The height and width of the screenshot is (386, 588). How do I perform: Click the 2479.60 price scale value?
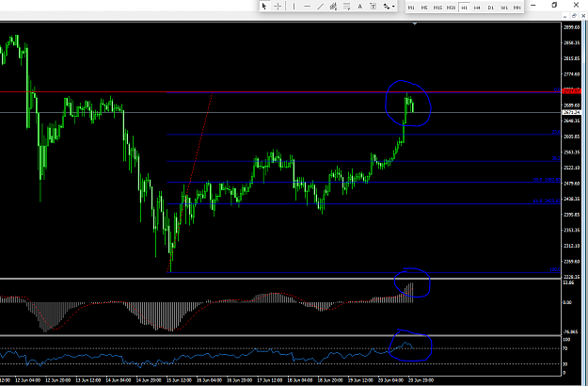click(x=572, y=183)
